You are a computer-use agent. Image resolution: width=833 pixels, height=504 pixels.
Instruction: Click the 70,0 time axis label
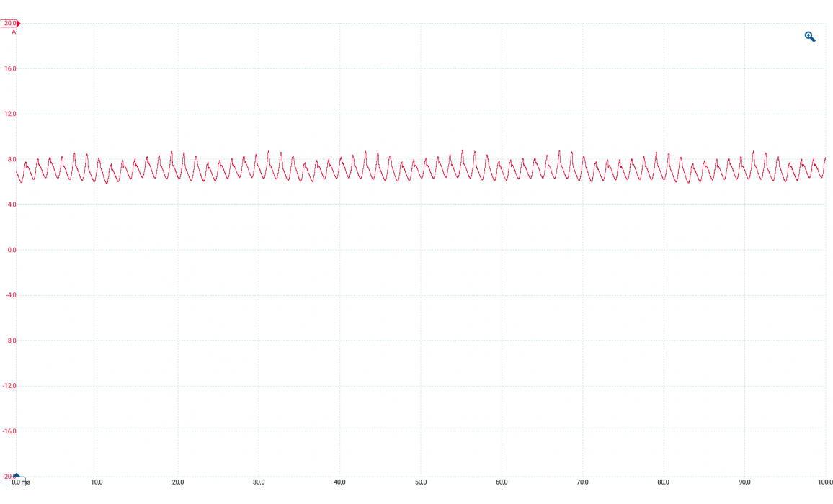pyautogui.click(x=582, y=482)
